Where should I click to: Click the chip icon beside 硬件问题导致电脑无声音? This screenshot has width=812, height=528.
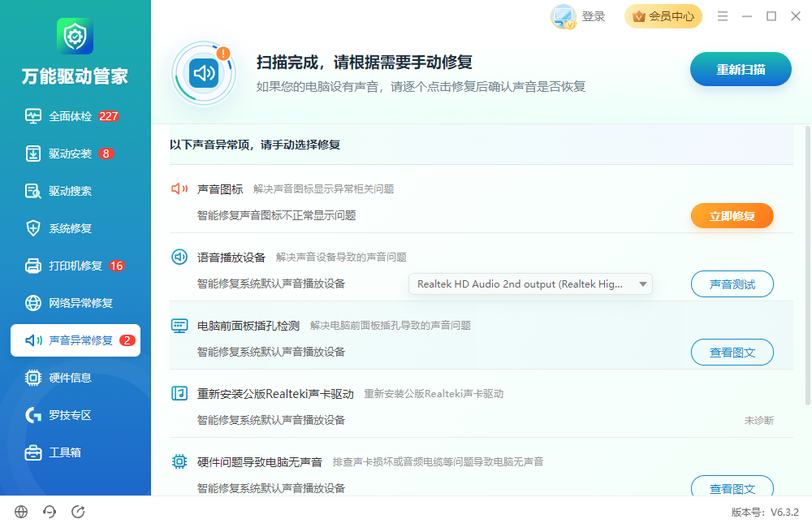coord(179,461)
